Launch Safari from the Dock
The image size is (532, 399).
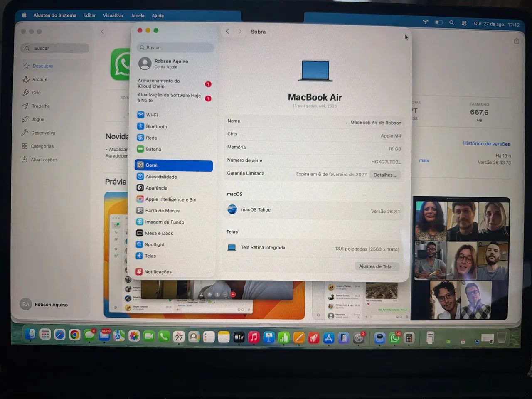[x=60, y=335]
